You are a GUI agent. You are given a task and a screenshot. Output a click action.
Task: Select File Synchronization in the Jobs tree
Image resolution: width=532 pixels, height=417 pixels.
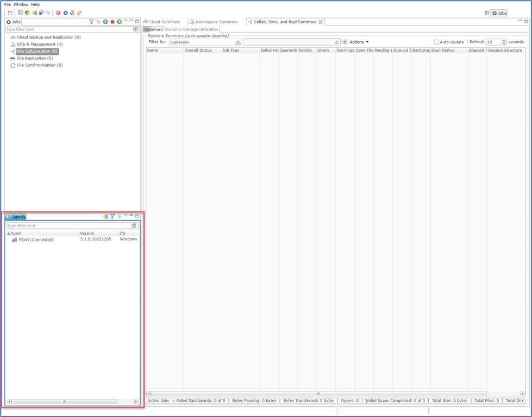point(39,65)
